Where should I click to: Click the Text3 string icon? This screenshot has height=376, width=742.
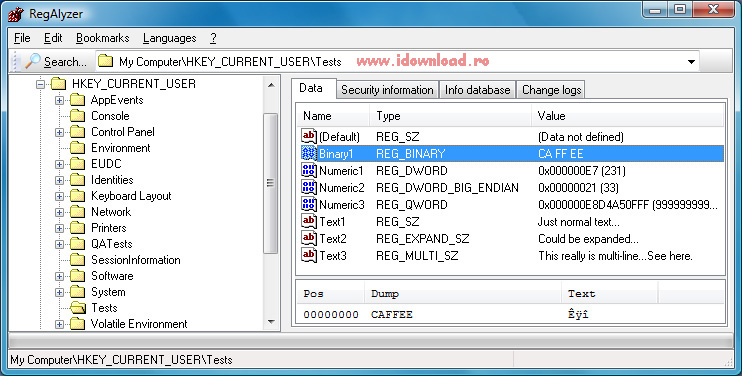(309, 255)
